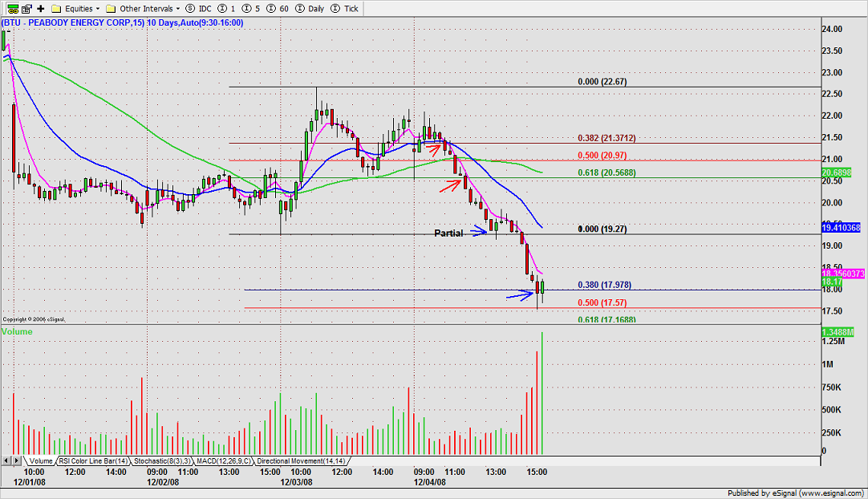
Task: Open the chart properties icon in toolbar
Action: 26,8
